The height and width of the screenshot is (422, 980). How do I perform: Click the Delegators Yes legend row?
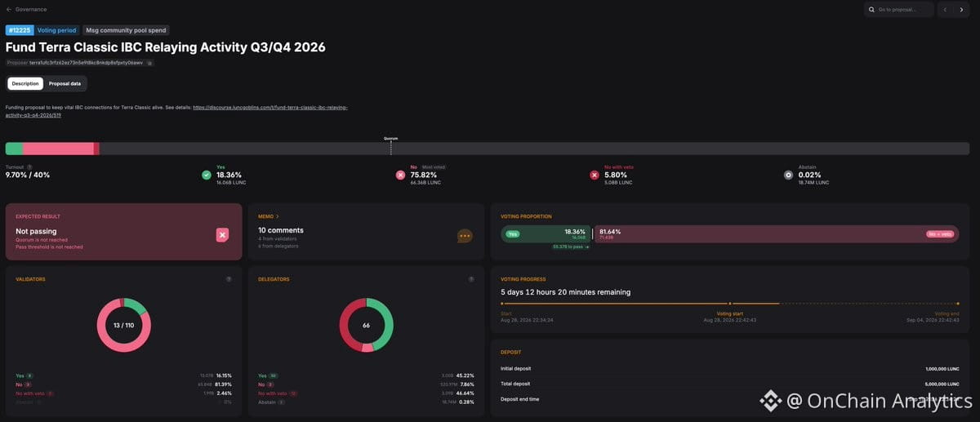[366, 375]
